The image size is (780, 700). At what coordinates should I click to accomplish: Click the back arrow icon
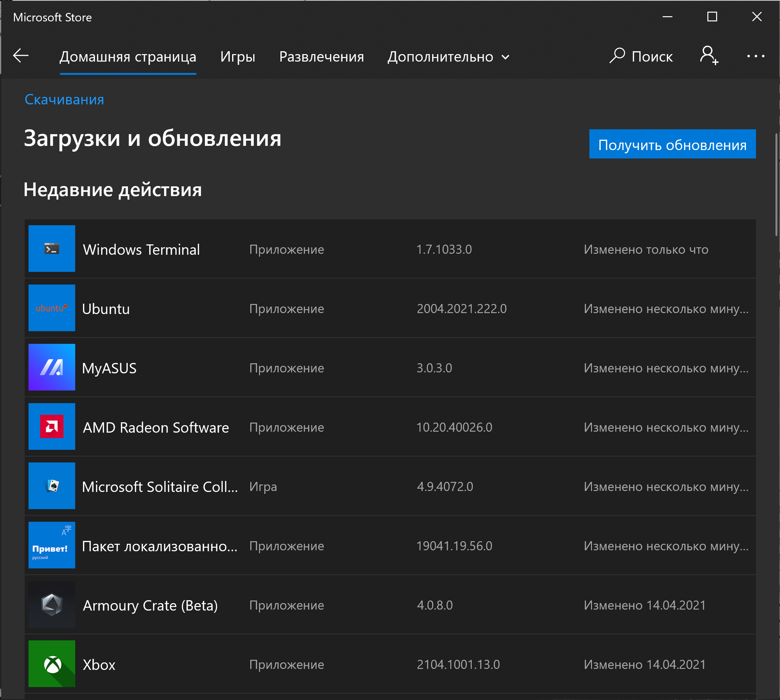click(21, 56)
